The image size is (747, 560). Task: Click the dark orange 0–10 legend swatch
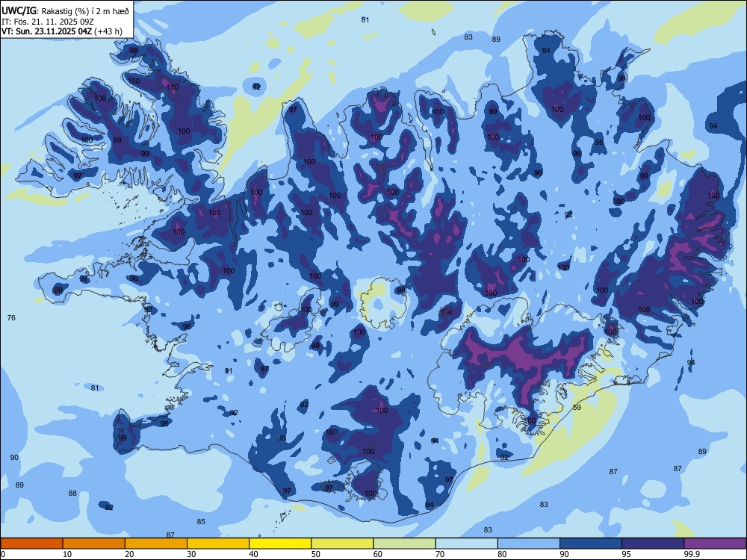coord(31,544)
